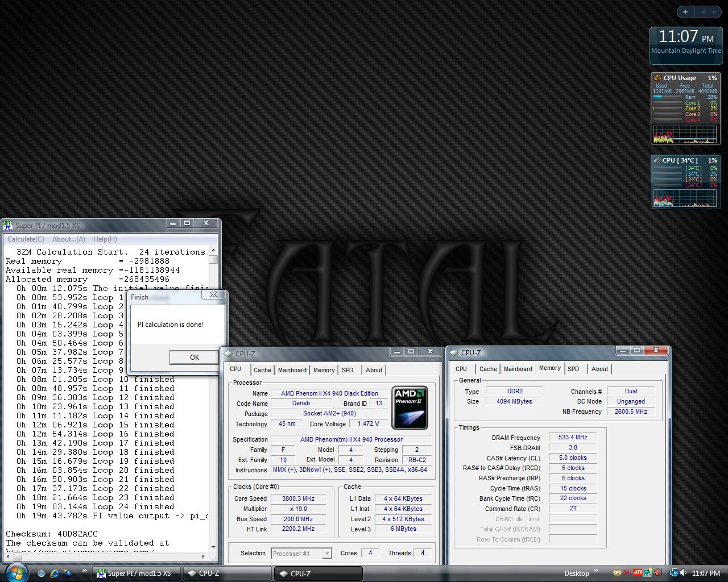The height and width of the screenshot is (582, 728).
Task: Click the tray icon right of ATI
Action: point(648,573)
